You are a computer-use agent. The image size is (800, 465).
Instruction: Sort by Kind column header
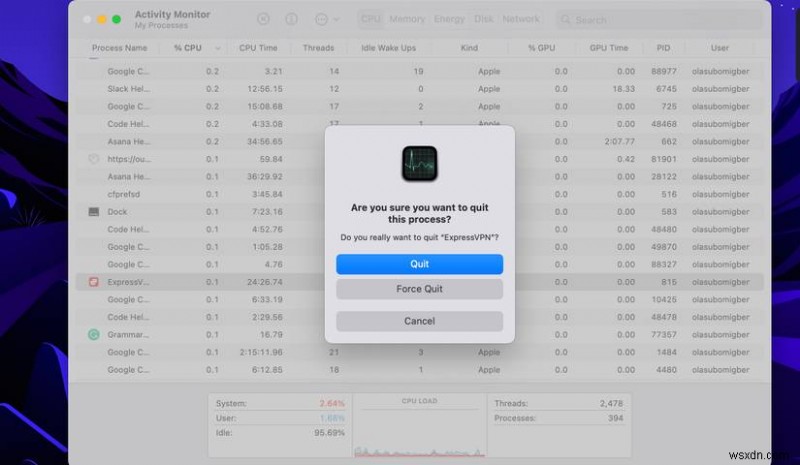point(469,48)
